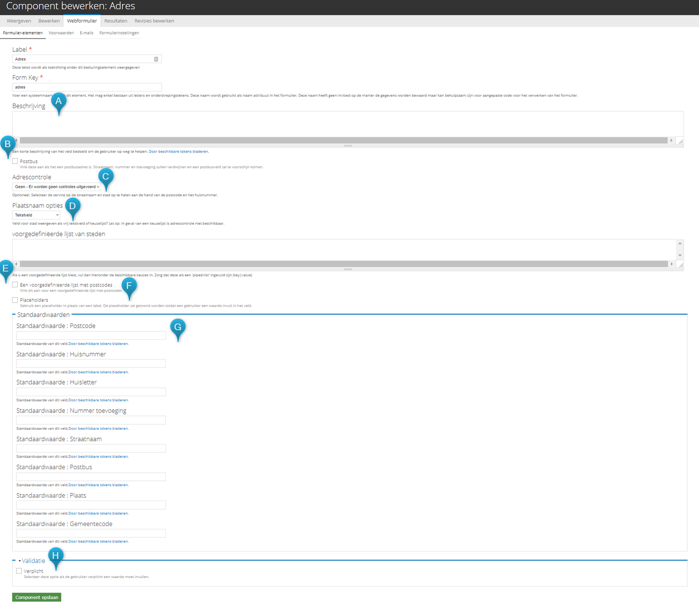Check the Verplicht option under Validatie
Screen dimensions: 699x616
(x=19, y=571)
